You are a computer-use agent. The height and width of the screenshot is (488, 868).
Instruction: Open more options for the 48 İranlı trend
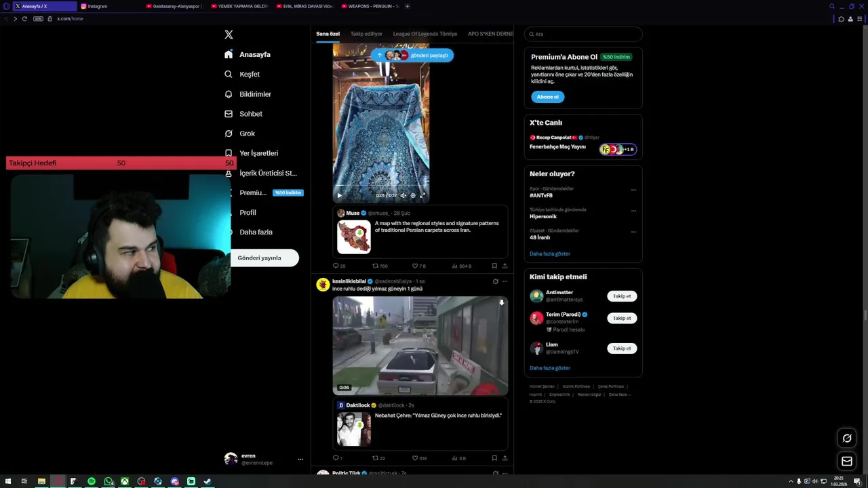(x=633, y=232)
